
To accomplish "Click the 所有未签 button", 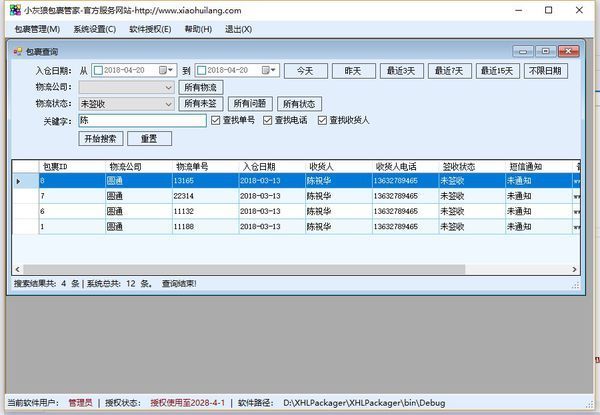I will coord(201,104).
